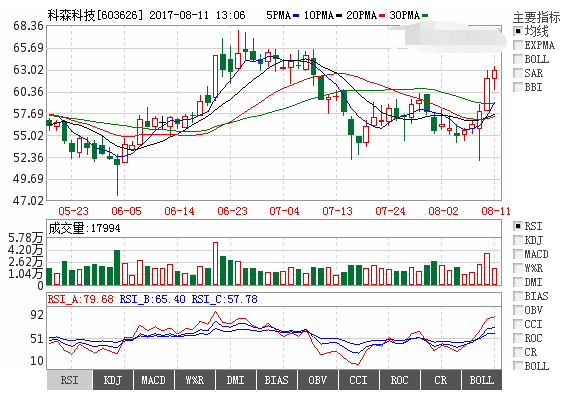The image size is (574, 395).
Task: Enable the SAR indicator checkbox
Action: pyautogui.click(x=518, y=73)
